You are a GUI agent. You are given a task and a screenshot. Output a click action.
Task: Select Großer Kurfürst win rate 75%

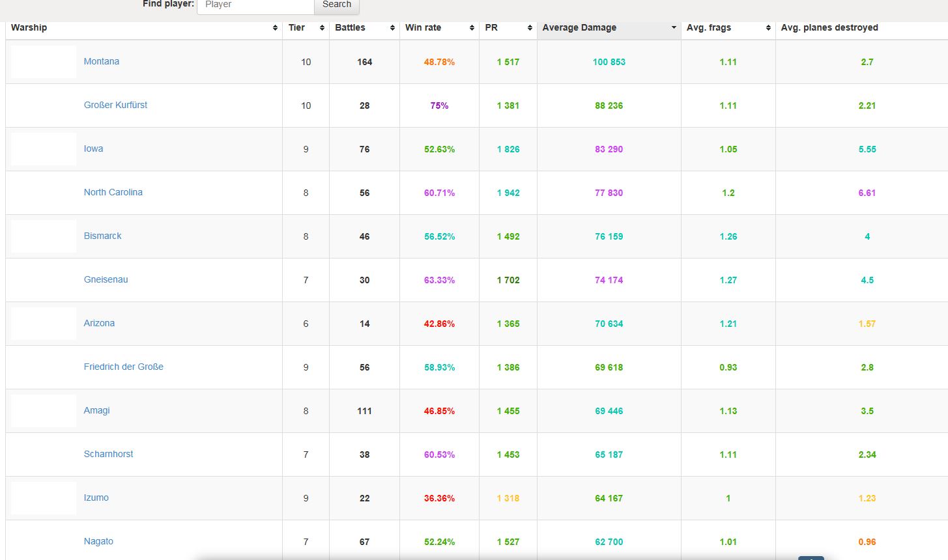[439, 105]
